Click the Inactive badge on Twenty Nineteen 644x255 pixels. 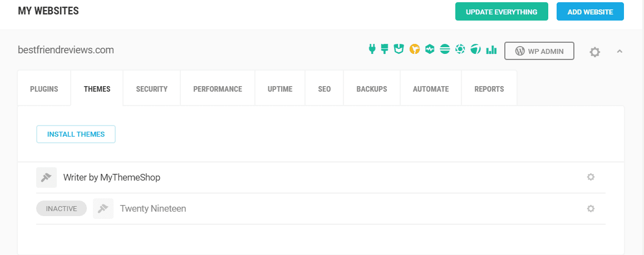coord(62,208)
